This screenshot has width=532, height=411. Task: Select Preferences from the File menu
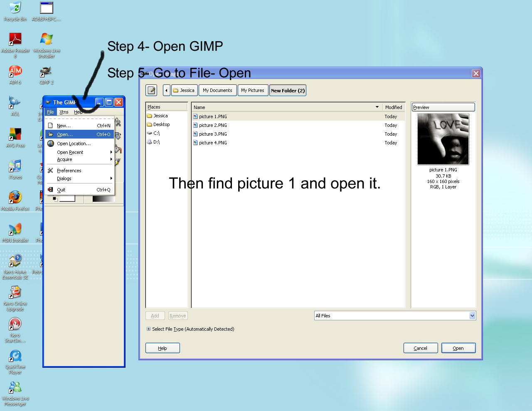tap(79, 171)
